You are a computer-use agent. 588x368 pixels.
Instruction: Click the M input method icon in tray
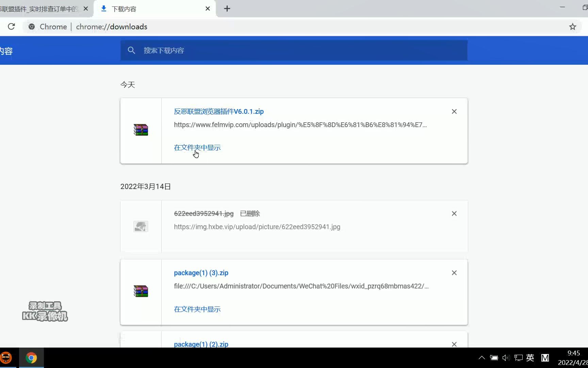(x=545, y=358)
